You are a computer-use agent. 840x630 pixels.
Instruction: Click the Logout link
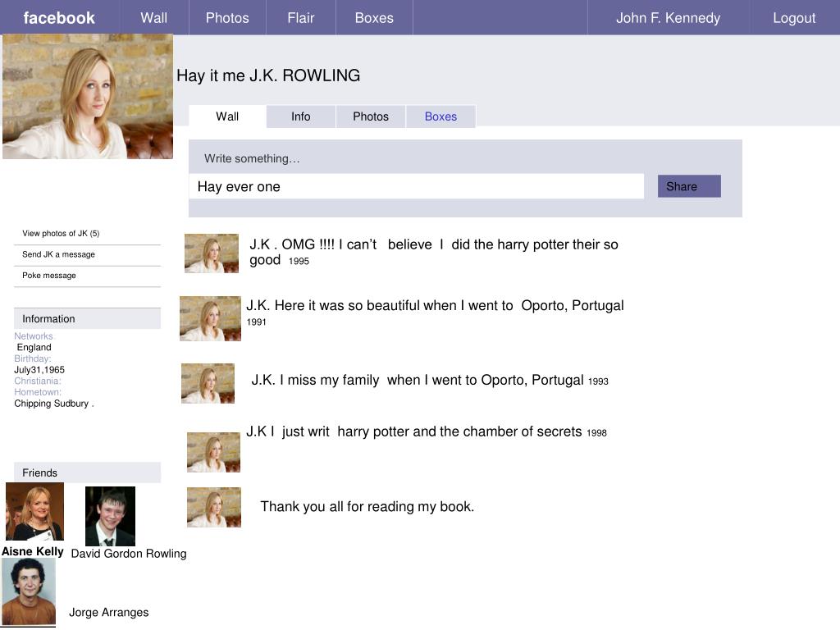tap(794, 18)
